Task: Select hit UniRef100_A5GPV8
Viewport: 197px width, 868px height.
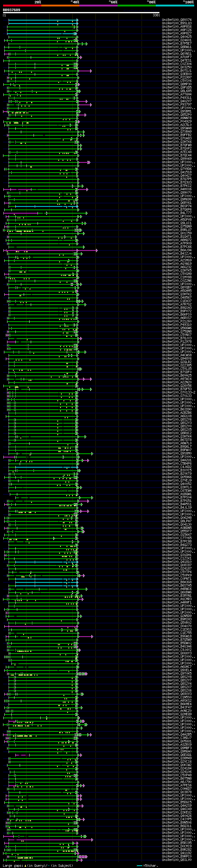Action: pos(177,220)
